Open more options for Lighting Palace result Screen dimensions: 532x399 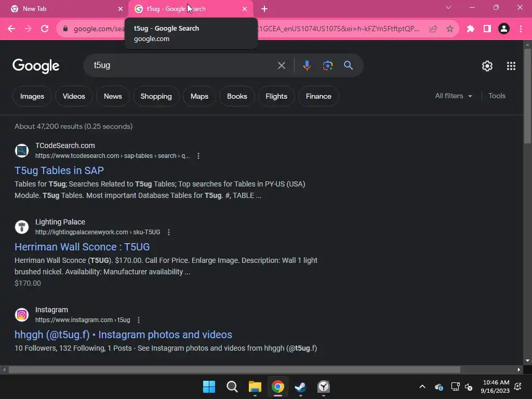pos(169,232)
